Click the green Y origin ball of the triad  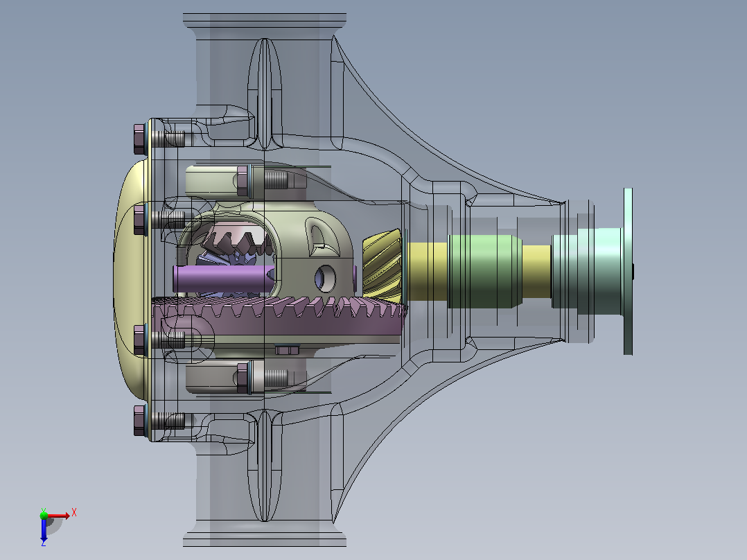44,515
